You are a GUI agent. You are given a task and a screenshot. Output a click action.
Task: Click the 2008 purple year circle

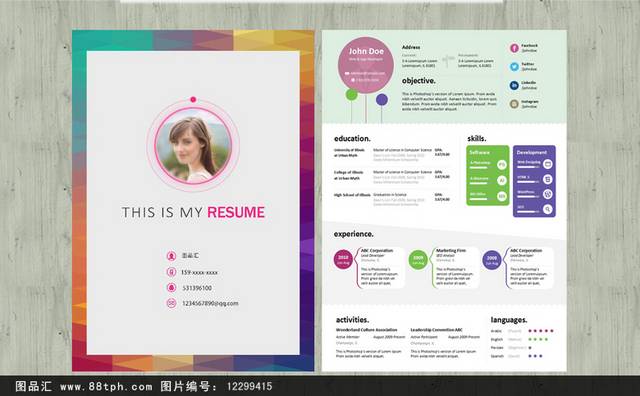(x=492, y=260)
